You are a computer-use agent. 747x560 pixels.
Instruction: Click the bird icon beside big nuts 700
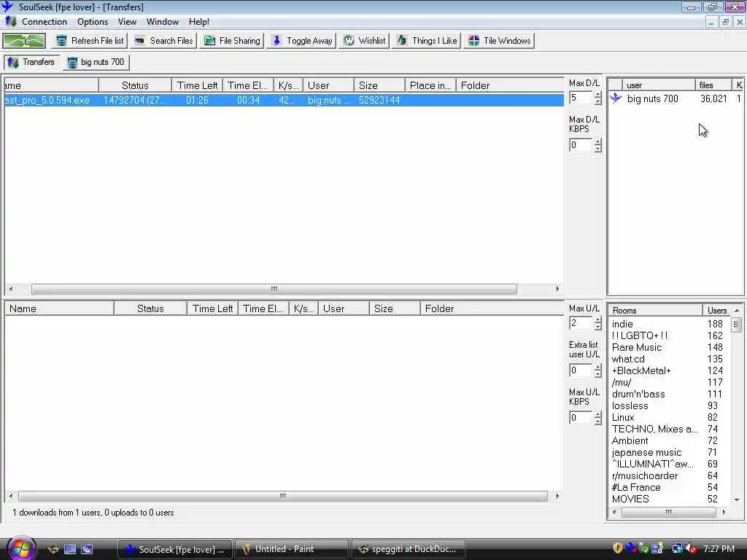616,98
